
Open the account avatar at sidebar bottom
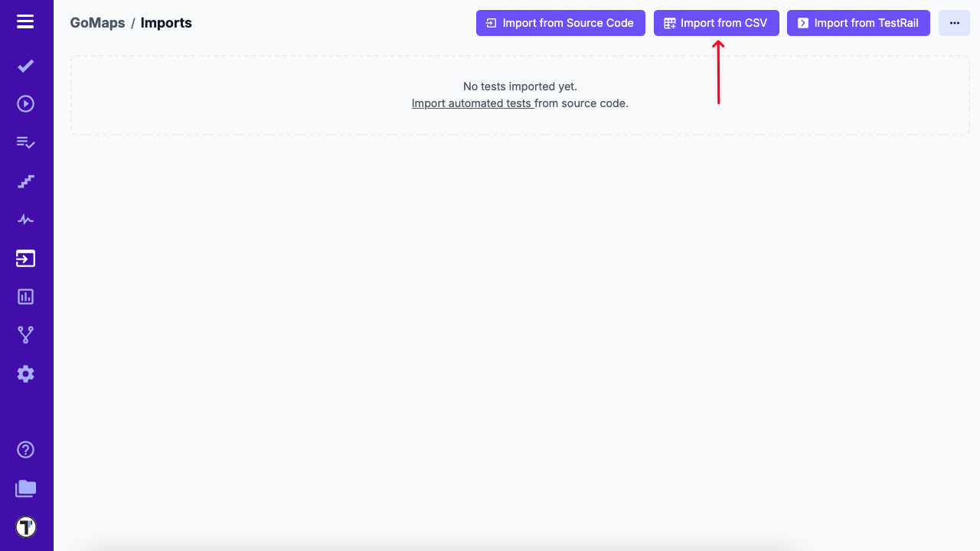[25, 527]
